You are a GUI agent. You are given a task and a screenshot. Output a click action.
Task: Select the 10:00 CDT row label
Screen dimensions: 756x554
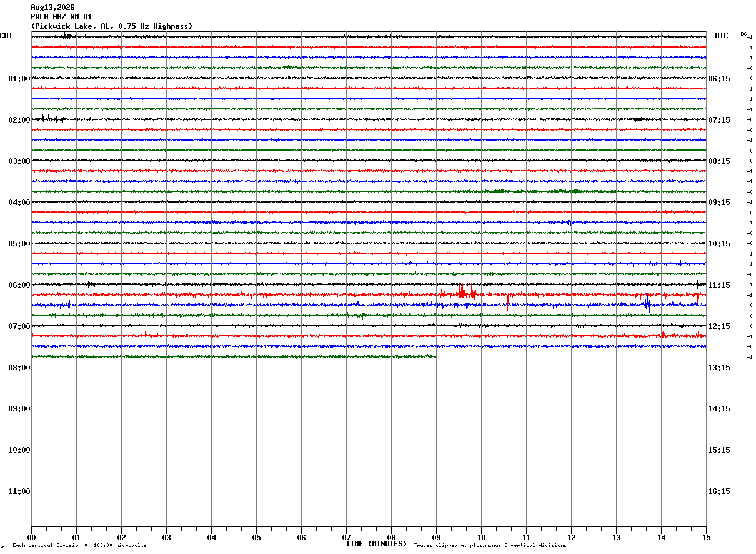(x=19, y=450)
